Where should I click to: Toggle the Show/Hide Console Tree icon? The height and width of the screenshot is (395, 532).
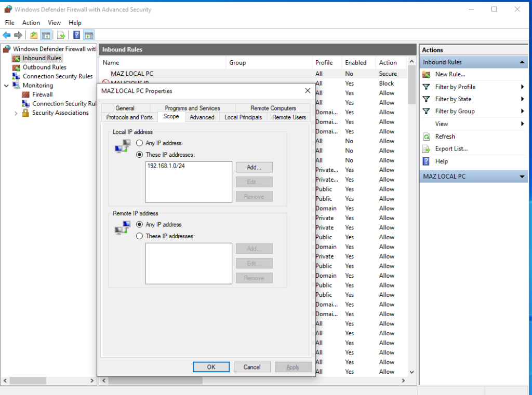pos(46,35)
